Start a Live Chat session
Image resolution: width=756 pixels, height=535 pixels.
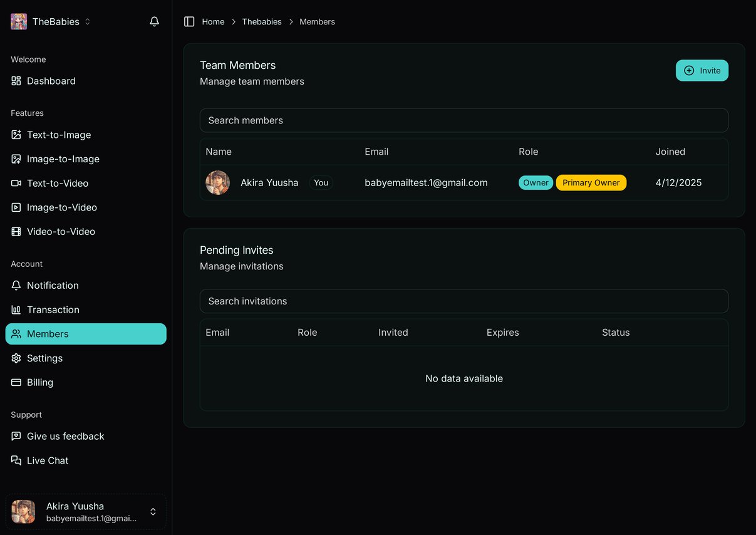click(x=48, y=460)
